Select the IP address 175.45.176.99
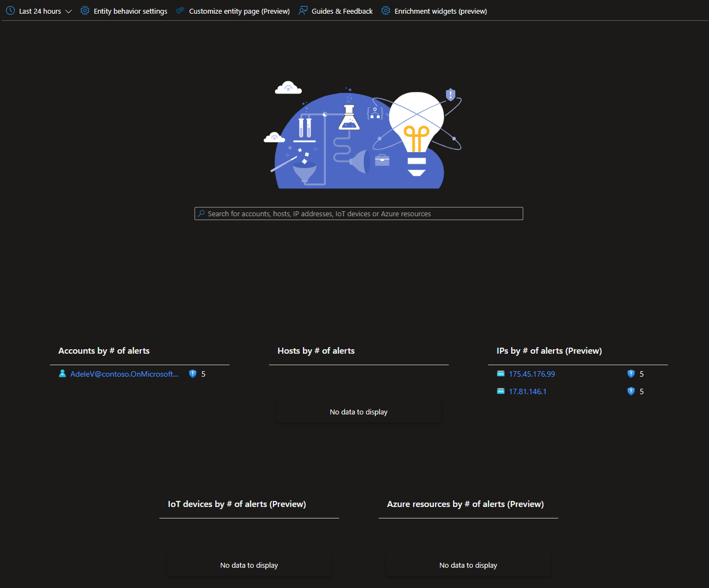709x588 pixels. click(531, 373)
